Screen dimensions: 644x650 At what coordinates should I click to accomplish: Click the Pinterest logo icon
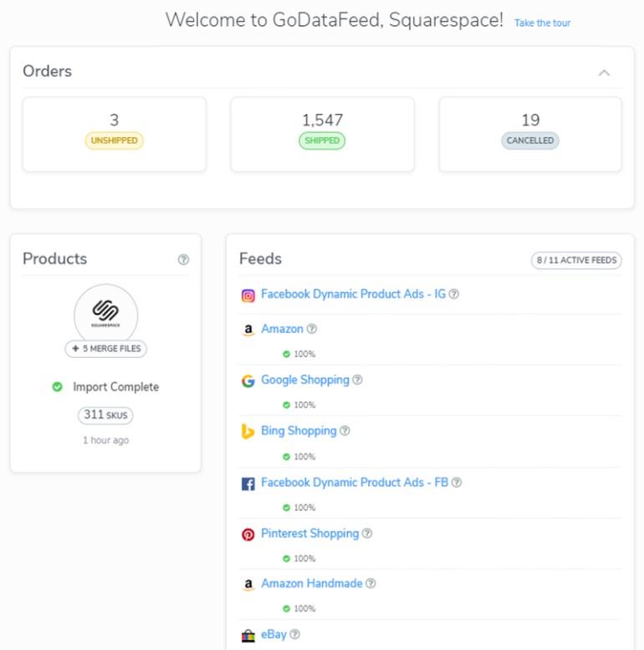(248, 535)
